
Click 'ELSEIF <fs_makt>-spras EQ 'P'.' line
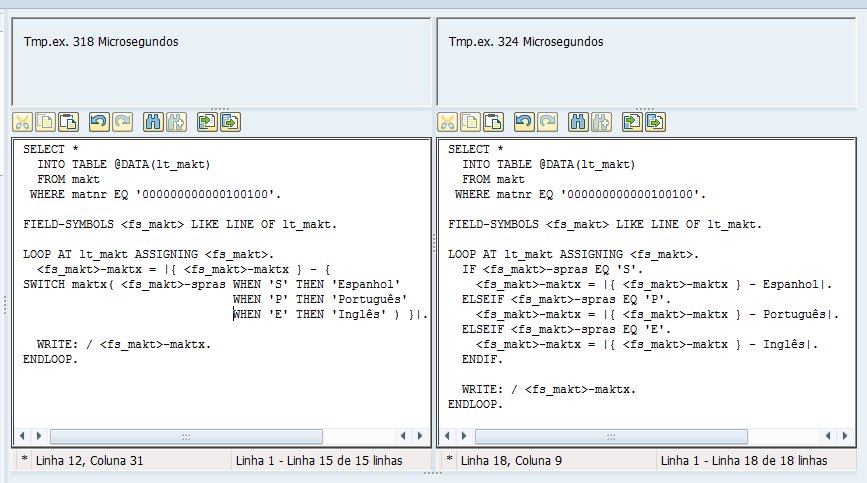pyautogui.click(x=566, y=299)
